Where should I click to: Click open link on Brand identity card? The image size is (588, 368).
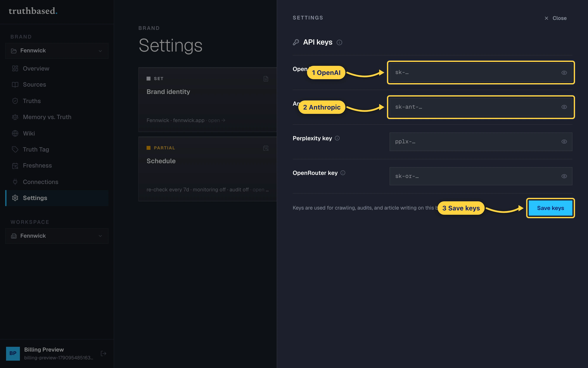point(216,121)
